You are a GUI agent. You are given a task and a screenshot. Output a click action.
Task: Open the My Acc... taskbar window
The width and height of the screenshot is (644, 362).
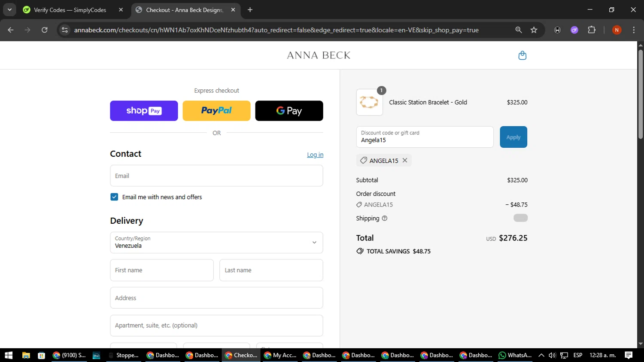[x=280, y=355]
